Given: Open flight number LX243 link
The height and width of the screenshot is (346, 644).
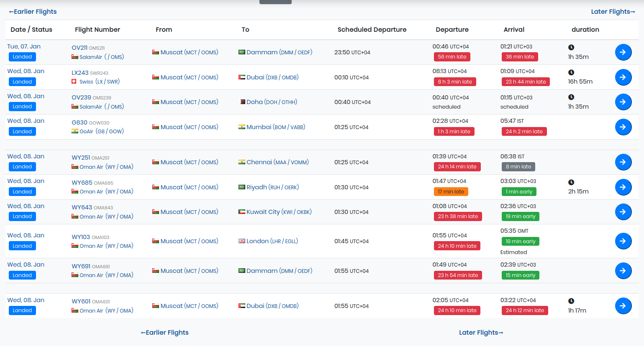Looking at the screenshot, I should pyautogui.click(x=80, y=73).
